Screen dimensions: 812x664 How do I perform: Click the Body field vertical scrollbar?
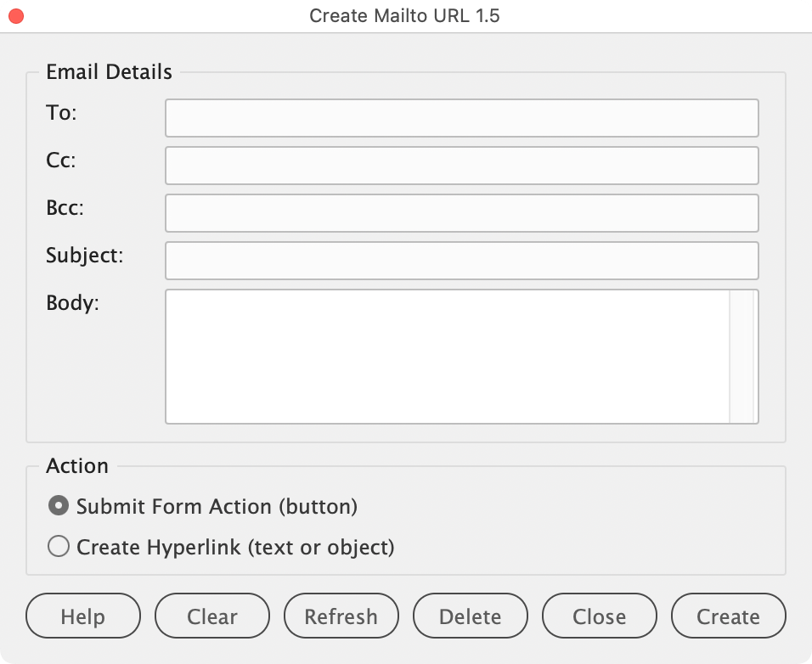point(742,356)
